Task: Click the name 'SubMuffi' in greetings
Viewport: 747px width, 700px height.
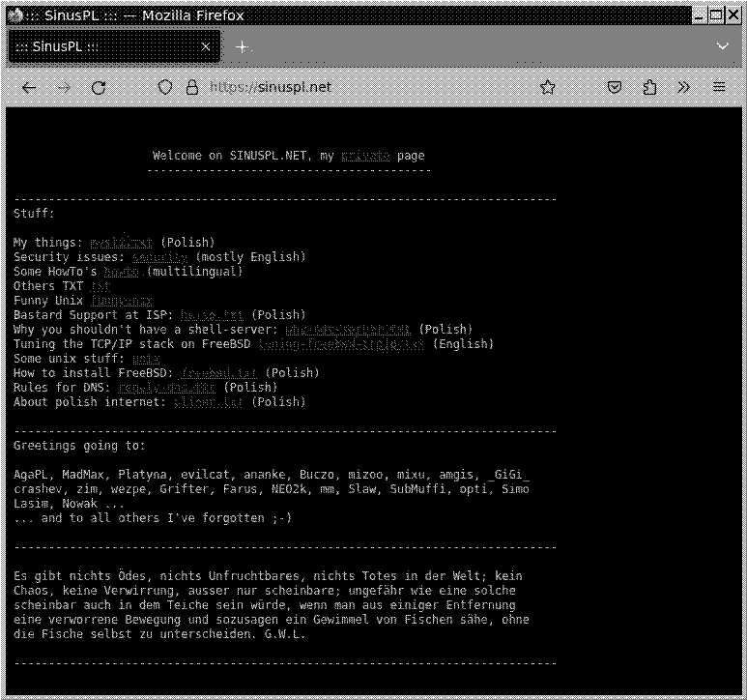Action: pyautogui.click(x=417, y=489)
